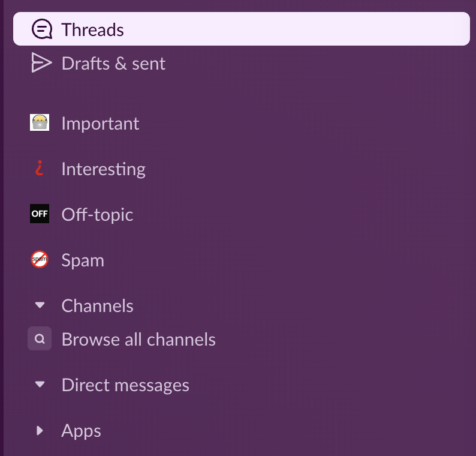Open the Off-topic section

pos(97,215)
